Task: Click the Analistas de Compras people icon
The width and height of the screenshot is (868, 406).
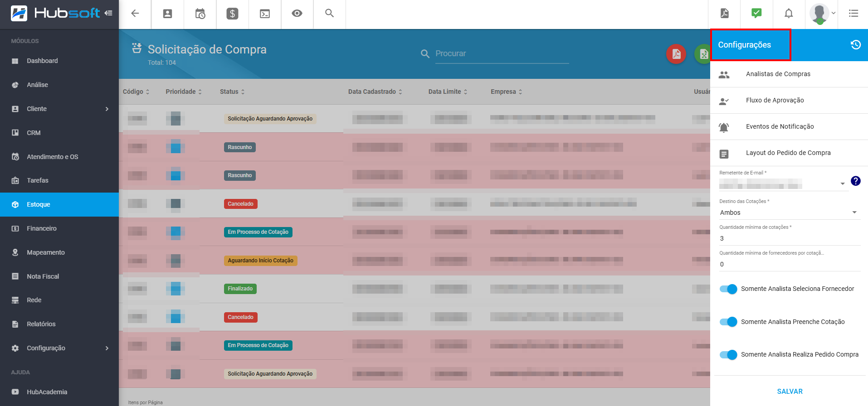Action: [x=724, y=75]
